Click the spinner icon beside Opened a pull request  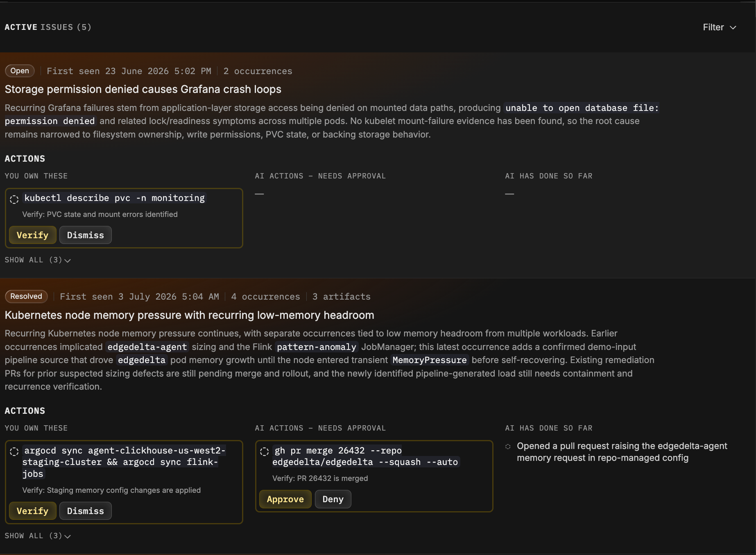(x=508, y=447)
